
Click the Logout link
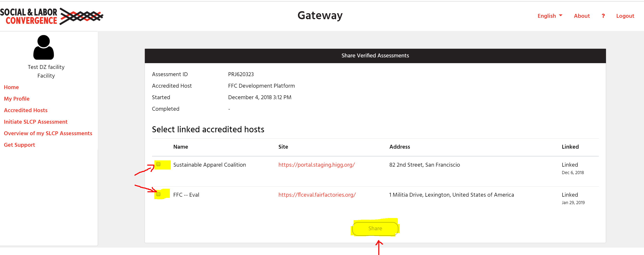click(625, 16)
